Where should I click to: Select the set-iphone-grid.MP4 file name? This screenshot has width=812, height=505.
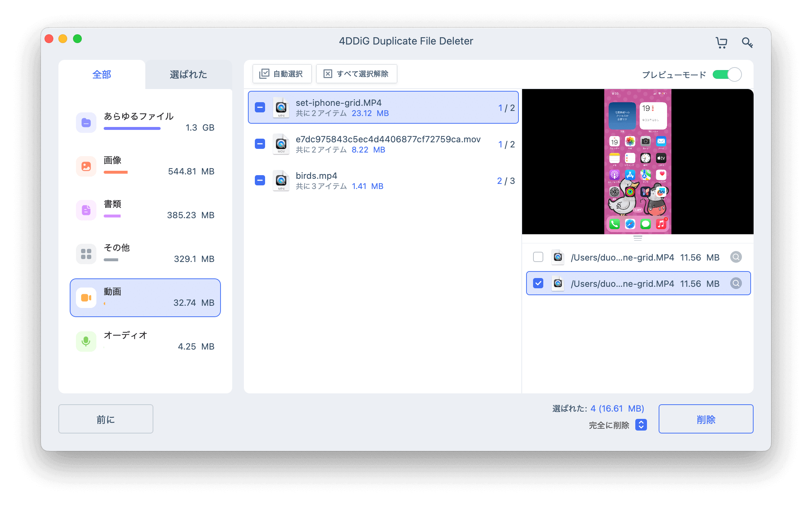tap(338, 103)
